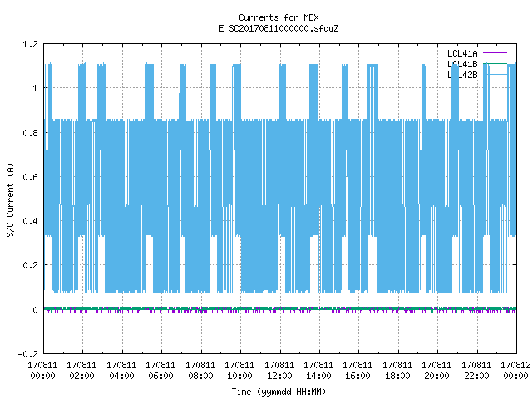Screen dimensions: 532x399
Task: Click the x-axis tick '170811 18:00'
Action: [397, 371]
